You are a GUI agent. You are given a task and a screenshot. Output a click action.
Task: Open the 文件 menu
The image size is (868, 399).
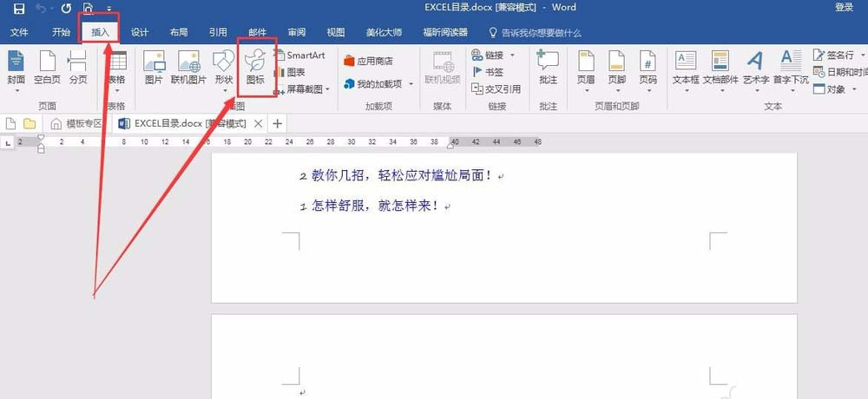19,33
